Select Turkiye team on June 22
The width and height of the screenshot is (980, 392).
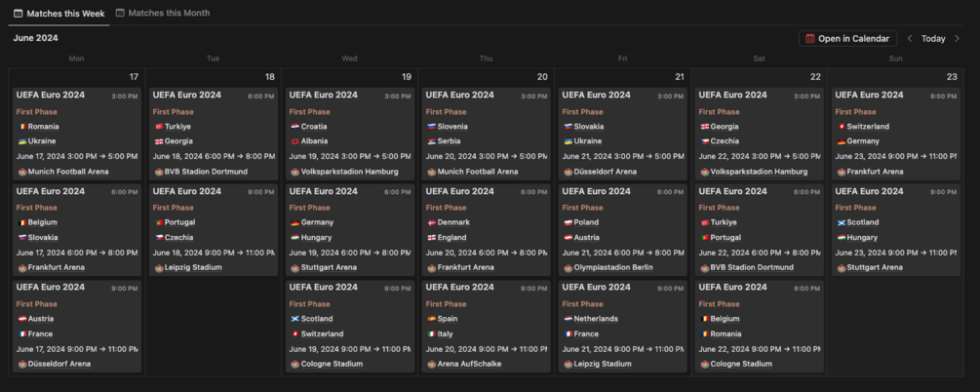(x=724, y=222)
